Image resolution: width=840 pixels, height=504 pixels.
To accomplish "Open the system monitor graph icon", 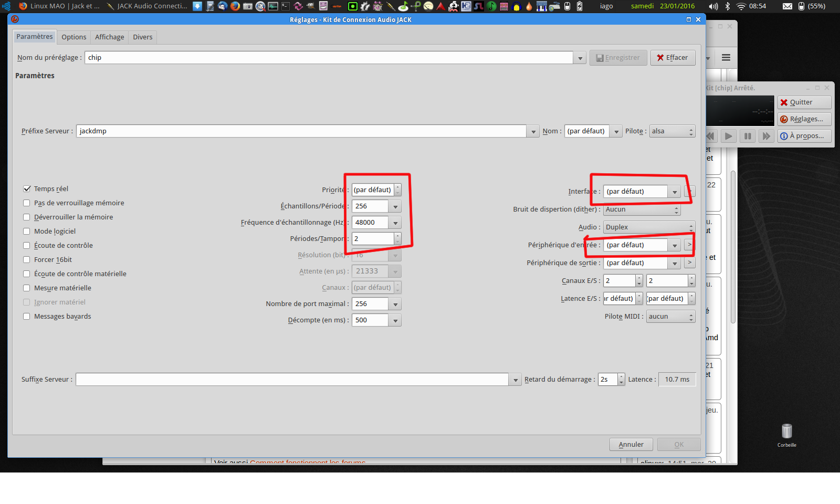I will click(273, 6).
